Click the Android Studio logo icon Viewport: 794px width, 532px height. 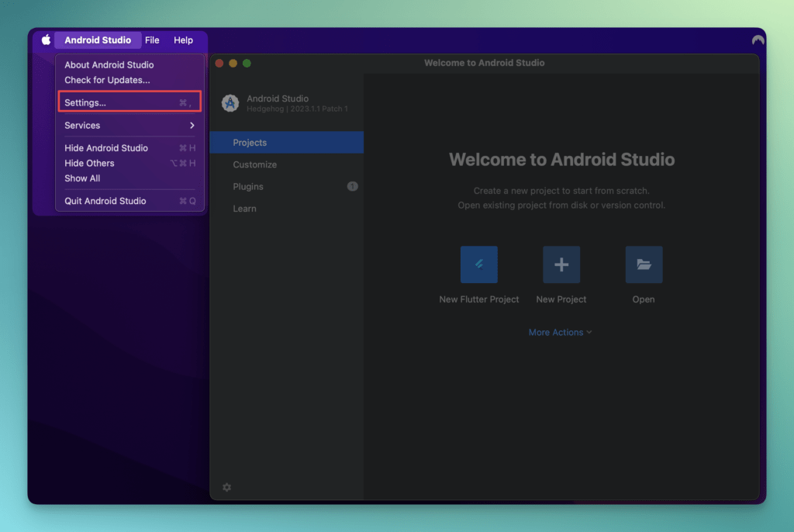point(230,103)
